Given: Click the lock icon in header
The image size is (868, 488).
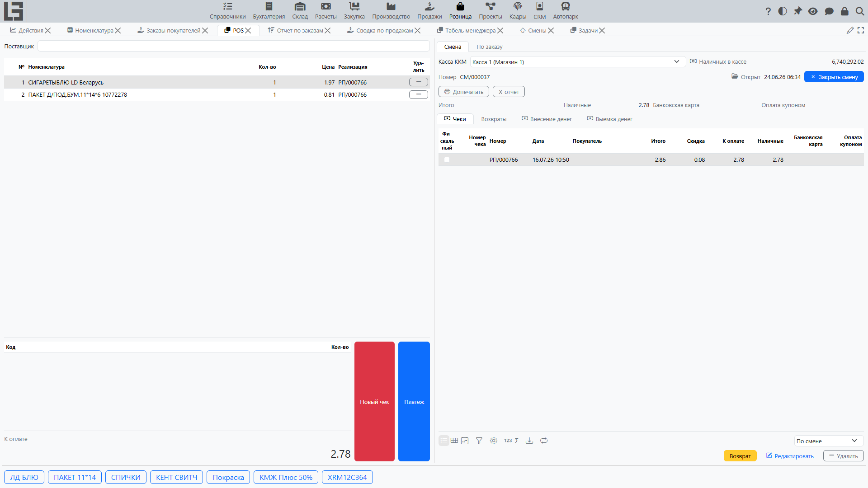Looking at the screenshot, I should click(844, 11).
